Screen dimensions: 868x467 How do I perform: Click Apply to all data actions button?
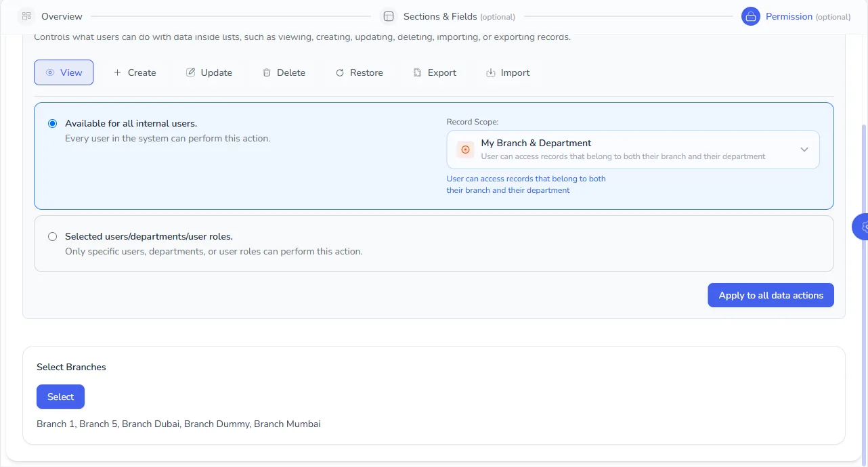[771, 295]
